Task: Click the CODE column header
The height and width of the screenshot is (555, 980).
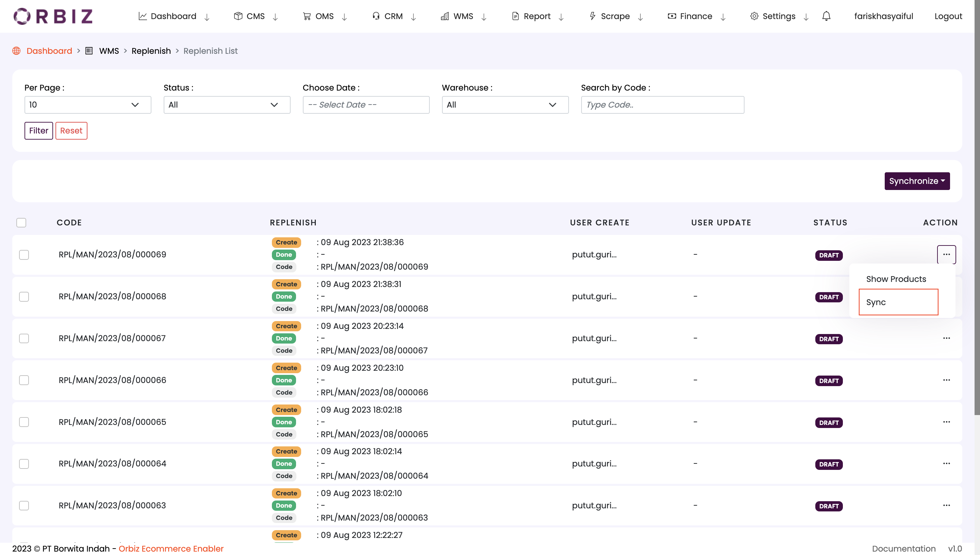Action: 69,223
